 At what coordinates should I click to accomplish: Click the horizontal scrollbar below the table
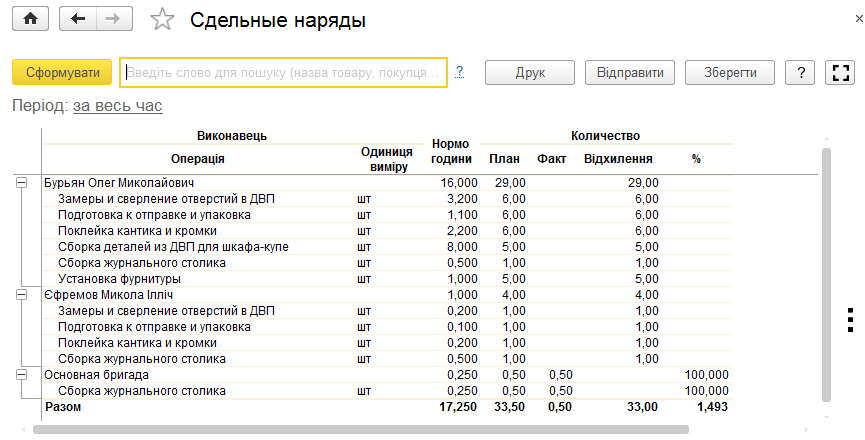tap(361, 429)
